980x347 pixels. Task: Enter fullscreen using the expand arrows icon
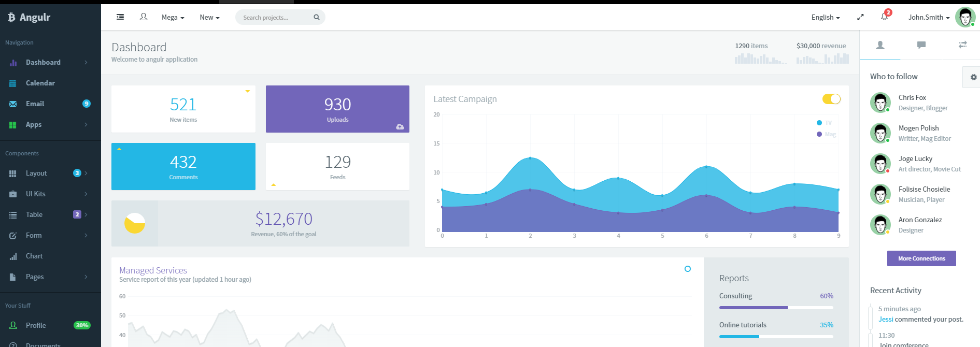coord(860,17)
